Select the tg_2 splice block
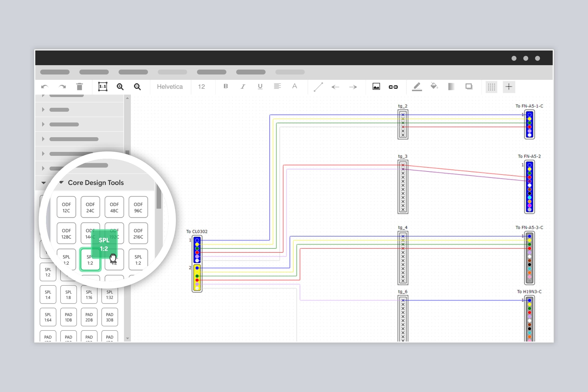This screenshot has height=392, width=588. [x=403, y=124]
